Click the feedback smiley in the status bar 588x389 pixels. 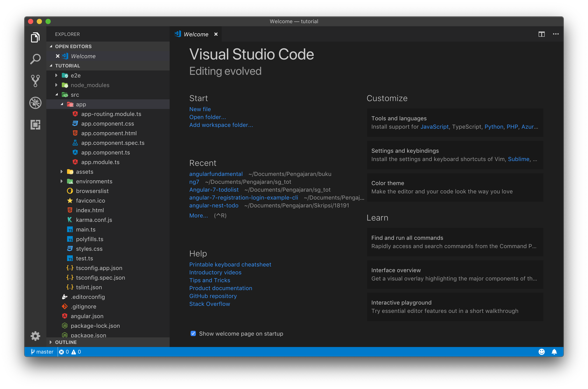pos(541,352)
